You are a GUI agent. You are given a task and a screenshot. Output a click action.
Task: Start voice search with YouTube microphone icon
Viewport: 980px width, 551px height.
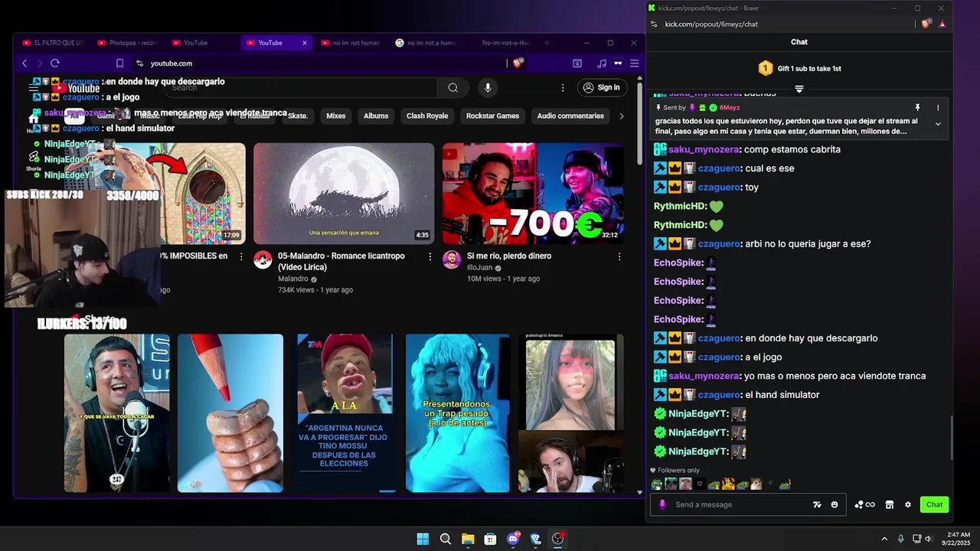pyautogui.click(x=488, y=88)
